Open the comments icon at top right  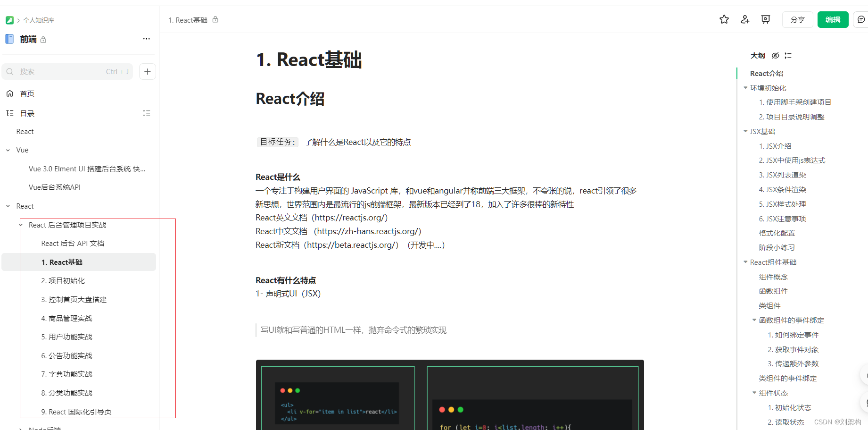(x=861, y=19)
